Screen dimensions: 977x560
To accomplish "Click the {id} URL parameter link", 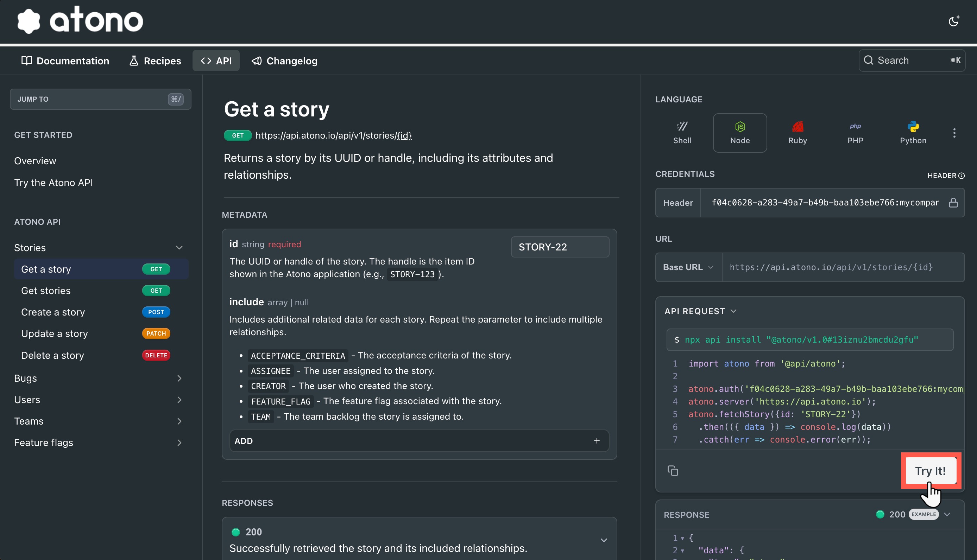I will coord(404,136).
